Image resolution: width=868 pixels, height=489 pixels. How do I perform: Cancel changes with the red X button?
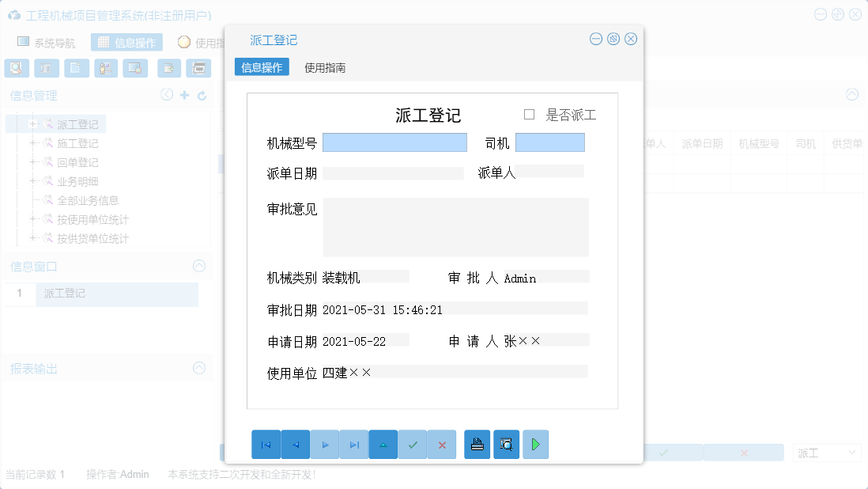pos(442,444)
